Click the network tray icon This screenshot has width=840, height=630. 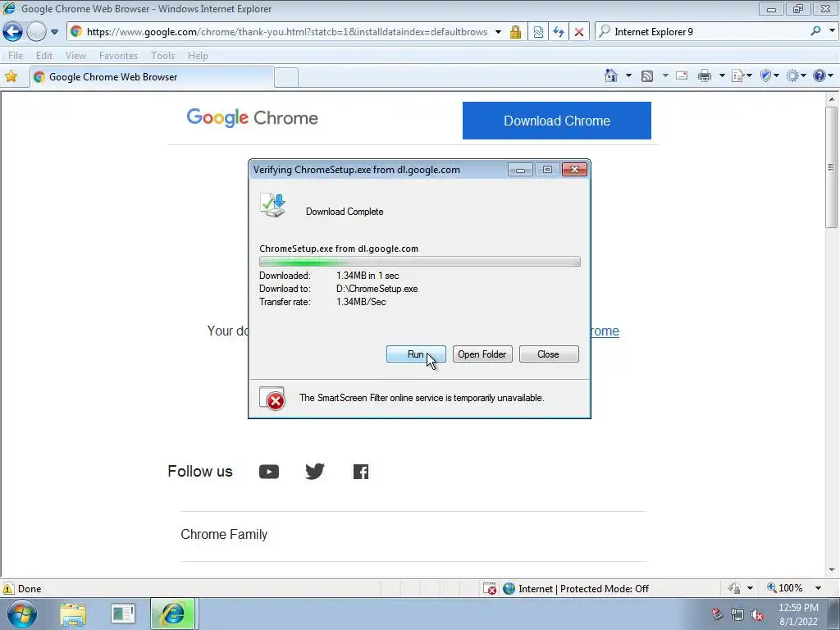click(737, 614)
